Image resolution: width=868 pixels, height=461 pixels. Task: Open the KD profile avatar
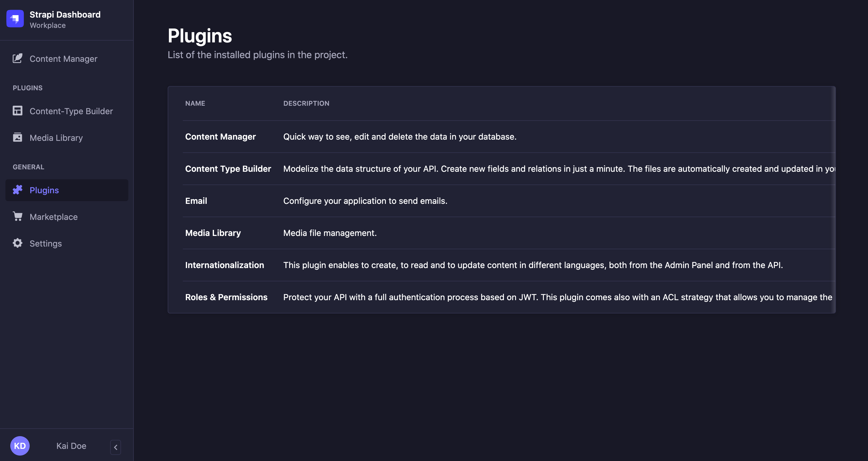click(20, 446)
